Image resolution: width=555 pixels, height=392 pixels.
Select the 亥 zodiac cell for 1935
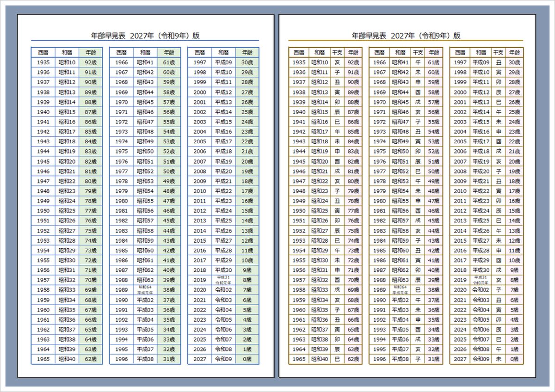coord(336,61)
